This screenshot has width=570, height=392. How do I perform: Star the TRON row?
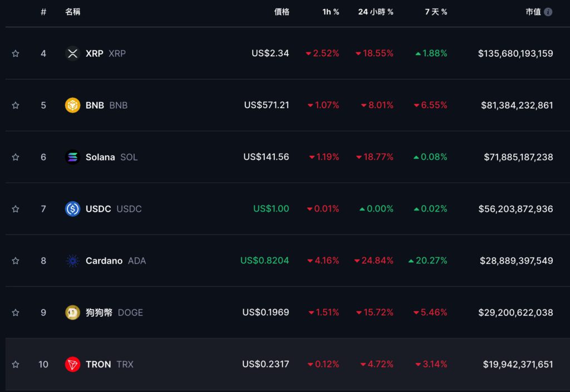16,364
